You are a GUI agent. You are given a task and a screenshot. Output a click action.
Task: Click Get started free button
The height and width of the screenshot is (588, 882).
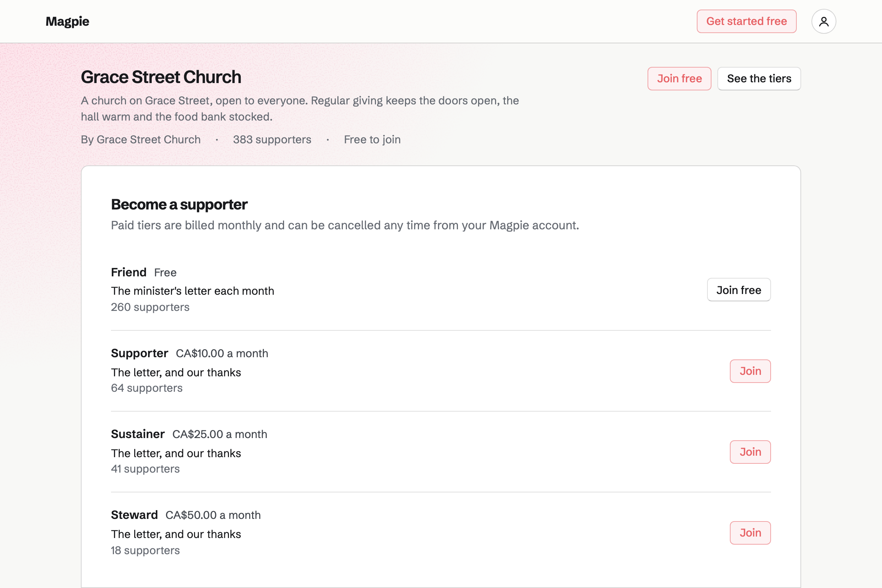[x=746, y=21]
